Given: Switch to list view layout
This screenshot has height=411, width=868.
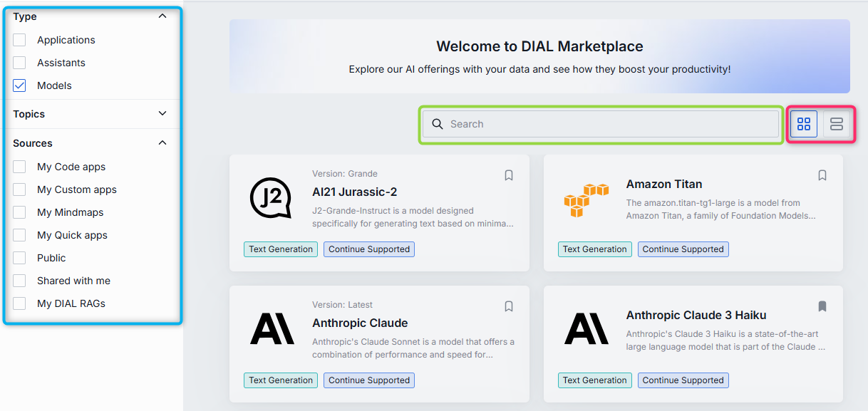Looking at the screenshot, I should click(837, 124).
